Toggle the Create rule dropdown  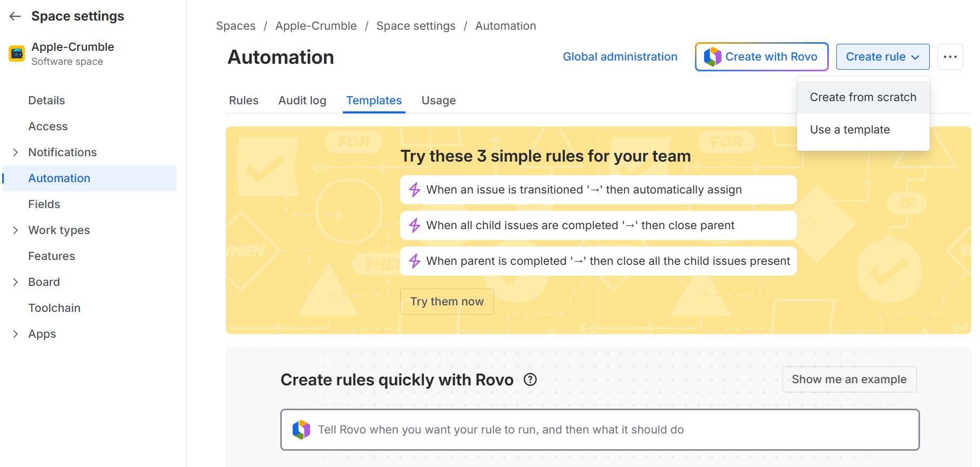coord(882,57)
